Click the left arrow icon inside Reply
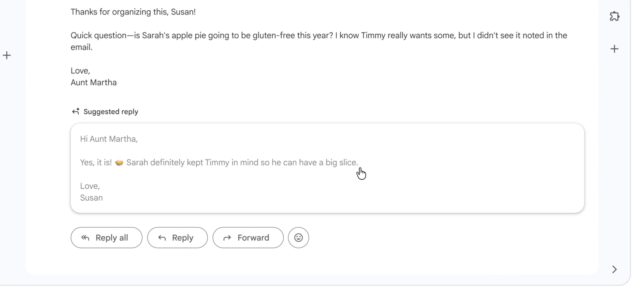This screenshot has height=298, width=644. coord(162,238)
